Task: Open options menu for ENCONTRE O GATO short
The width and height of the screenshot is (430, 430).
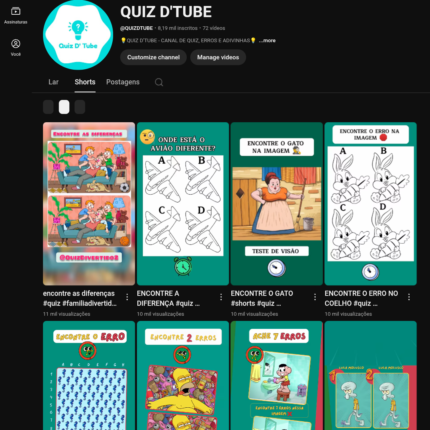Action: pyautogui.click(x=315, y=297)
